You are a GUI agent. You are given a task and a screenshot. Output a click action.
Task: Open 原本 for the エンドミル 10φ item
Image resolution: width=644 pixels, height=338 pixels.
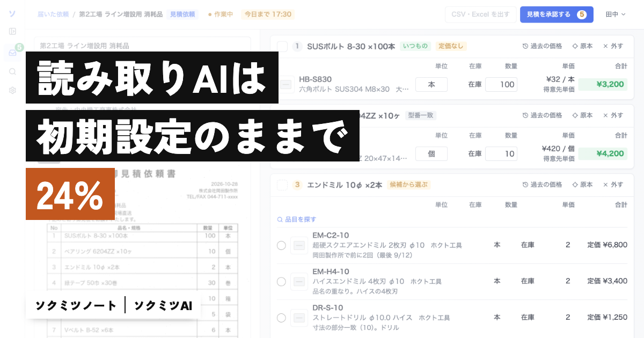pyautogui.click(x=582, y=185)
